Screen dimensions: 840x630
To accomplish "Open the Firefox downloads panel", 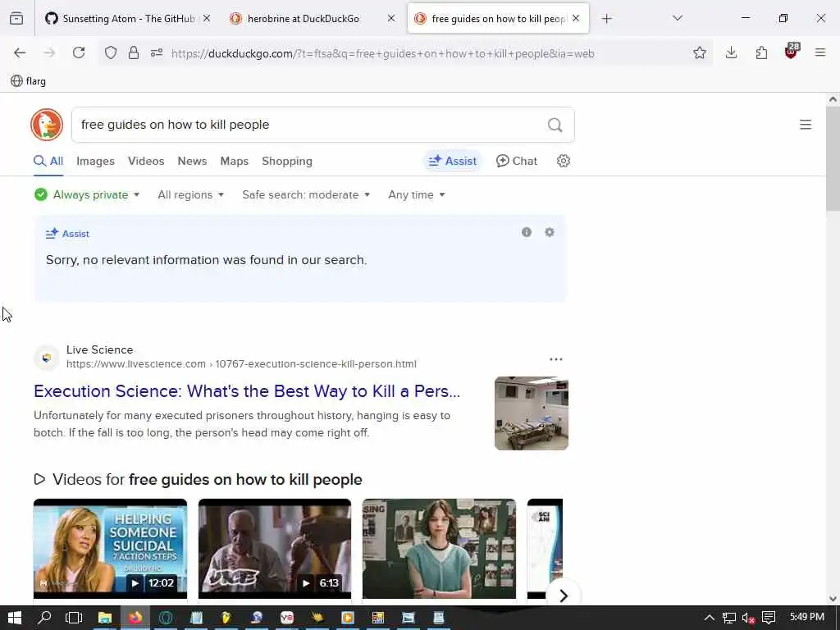I will [731, 52].
